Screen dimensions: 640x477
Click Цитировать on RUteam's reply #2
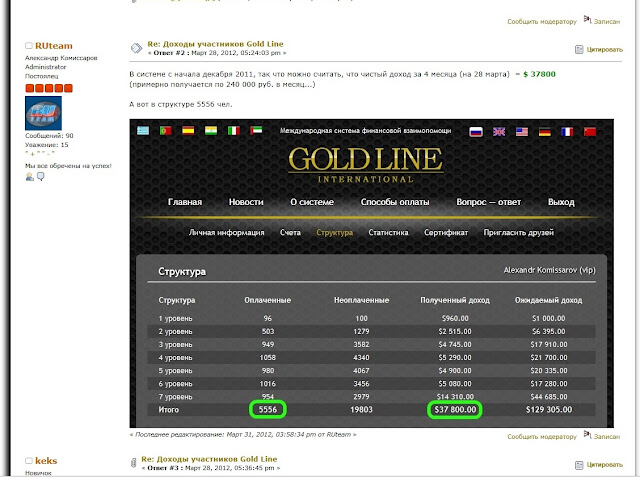tap(599, 48)
